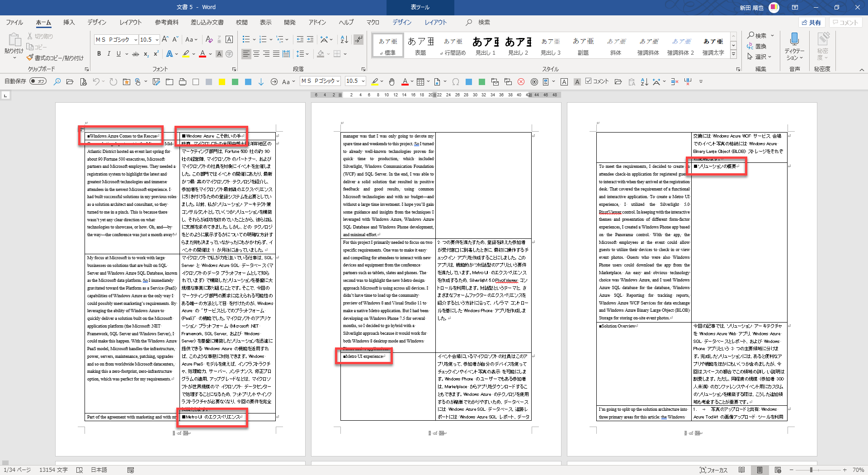
Task: Click the 置換 (Replace) button
Action: coord(757,46)
